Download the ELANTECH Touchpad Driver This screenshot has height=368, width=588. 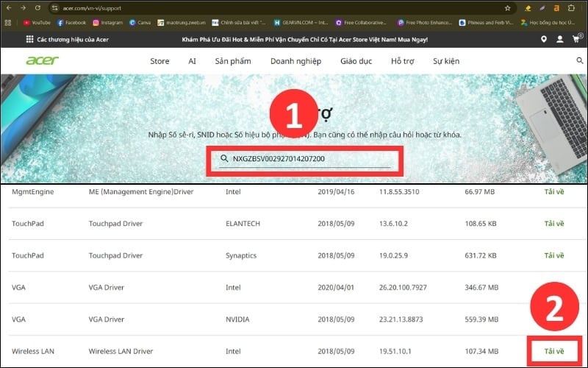pyautogui.click(x=554, y=223)
